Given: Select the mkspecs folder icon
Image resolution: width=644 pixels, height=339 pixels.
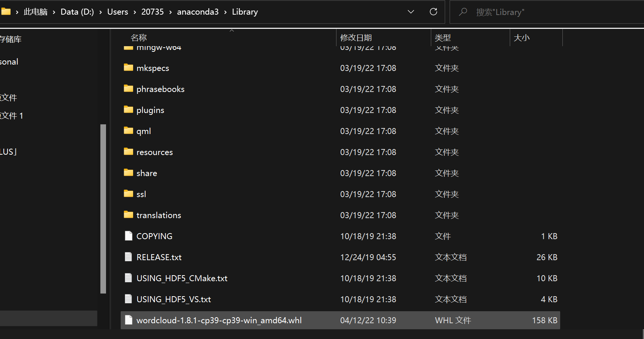Looking at the screenshot, I should (129, 68).
